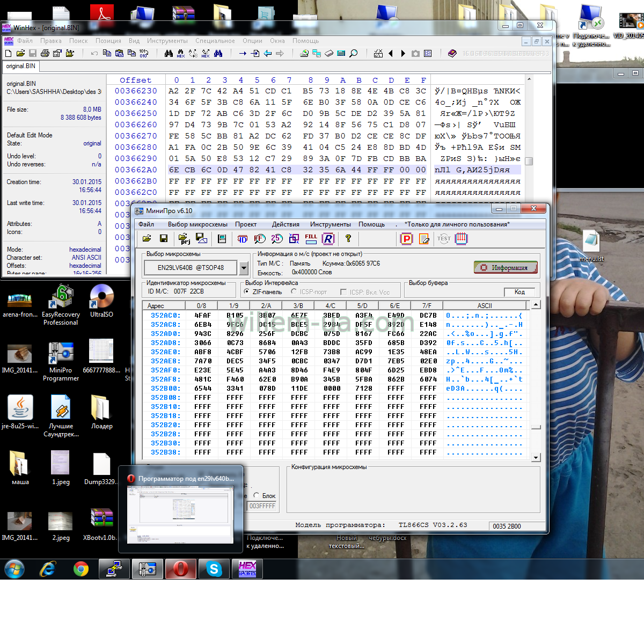Open the Выбор микросхемы menu in MiniPro
The height and width of the screenshot is (644, 644).
[x=197, y=224]
